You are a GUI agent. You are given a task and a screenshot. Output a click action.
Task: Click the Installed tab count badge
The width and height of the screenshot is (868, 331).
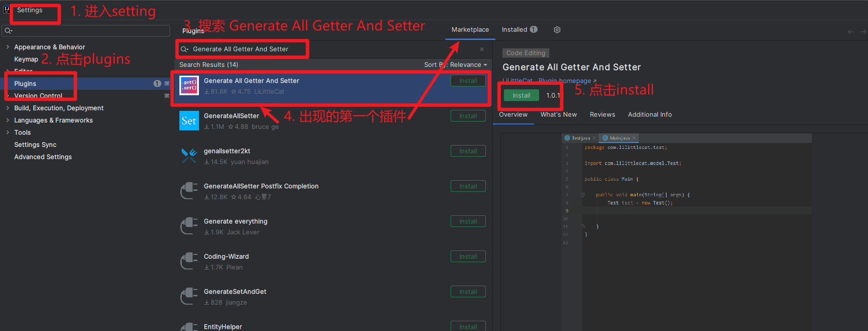point(534,29)
